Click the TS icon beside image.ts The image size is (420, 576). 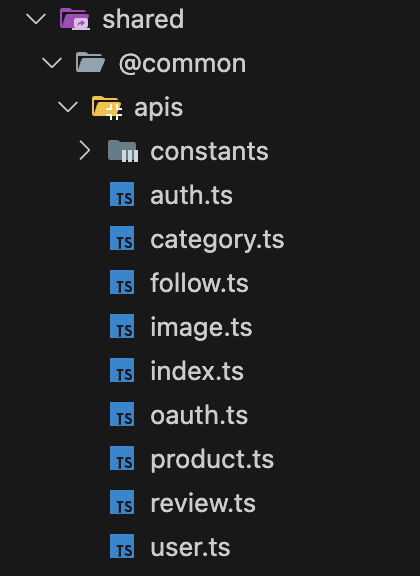click(x=122, y=326)
